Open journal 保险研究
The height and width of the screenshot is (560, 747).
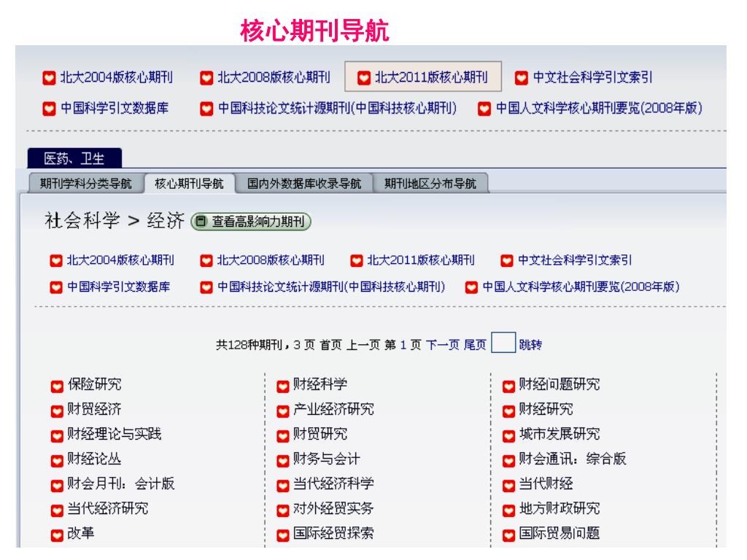pyautogui.click(x=94, y=384)
